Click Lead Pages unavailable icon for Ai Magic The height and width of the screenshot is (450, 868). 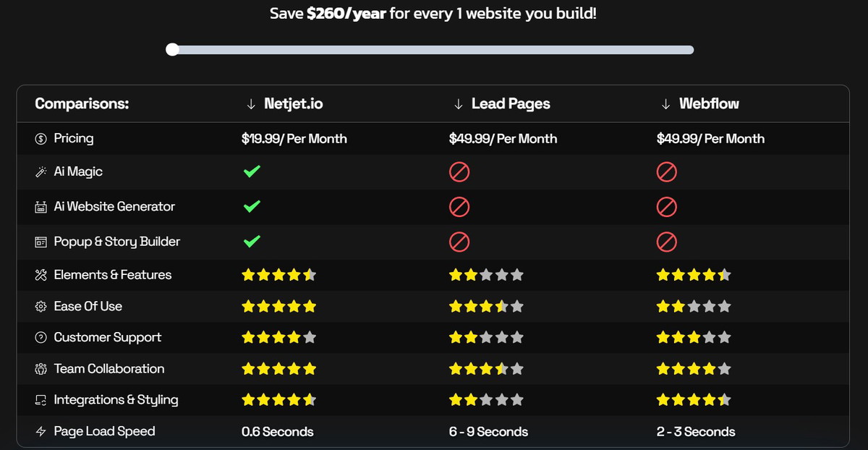click(459, 171)
